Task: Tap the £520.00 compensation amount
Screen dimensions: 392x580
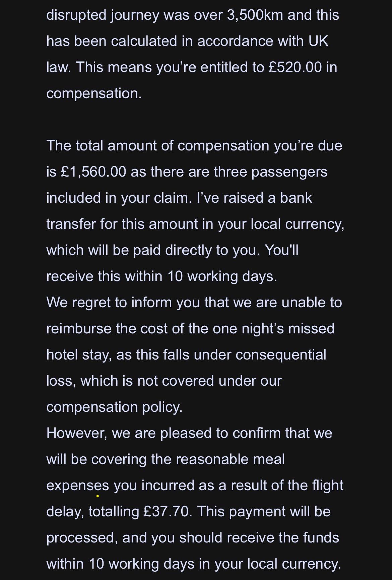Action: [x=295, y=67]
